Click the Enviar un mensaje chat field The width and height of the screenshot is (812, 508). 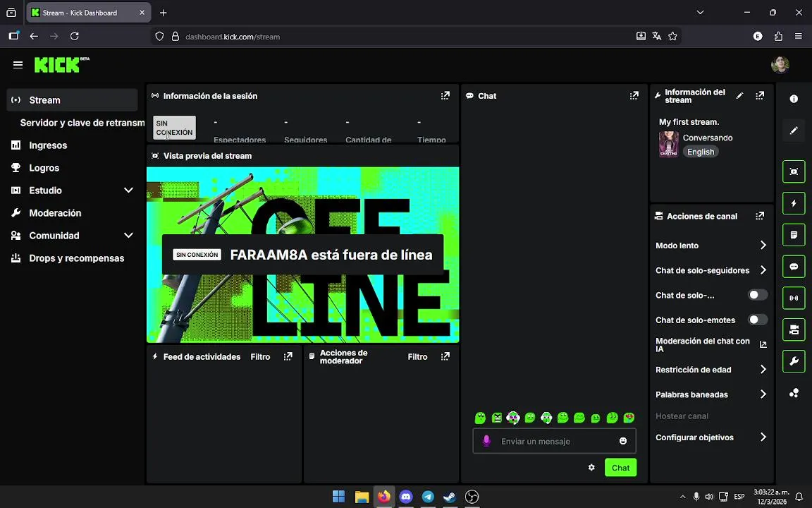click(554, 441)
